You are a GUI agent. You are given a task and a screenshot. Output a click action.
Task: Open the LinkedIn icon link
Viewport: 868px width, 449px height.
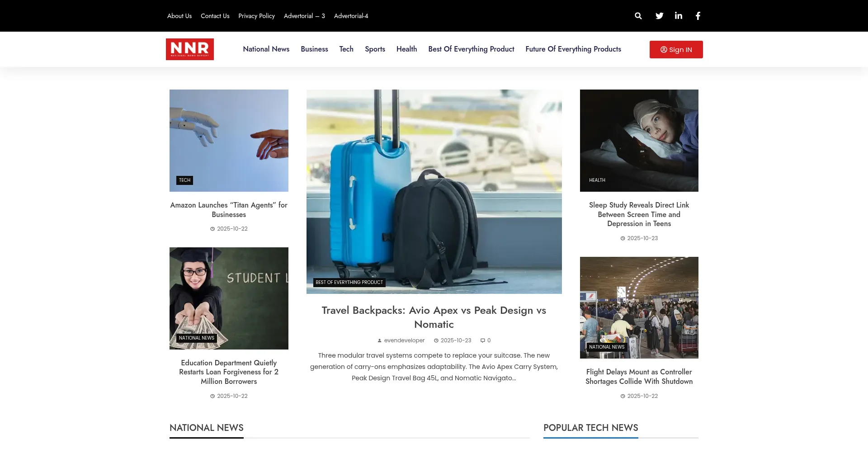[x=679, y=16]
